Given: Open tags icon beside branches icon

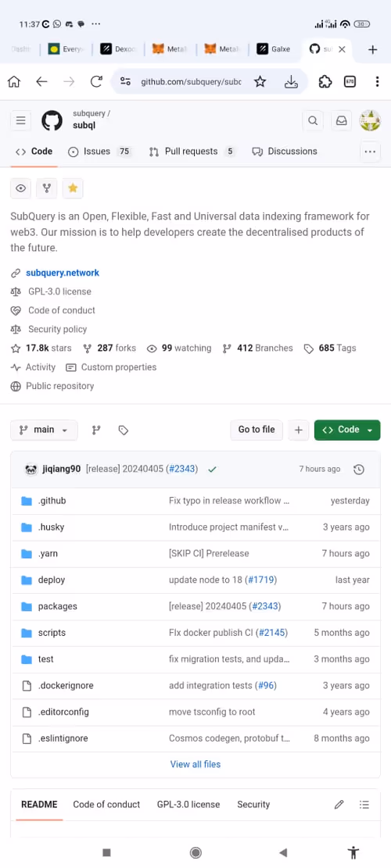Looking at the screenshot, I should click(124, 430).
